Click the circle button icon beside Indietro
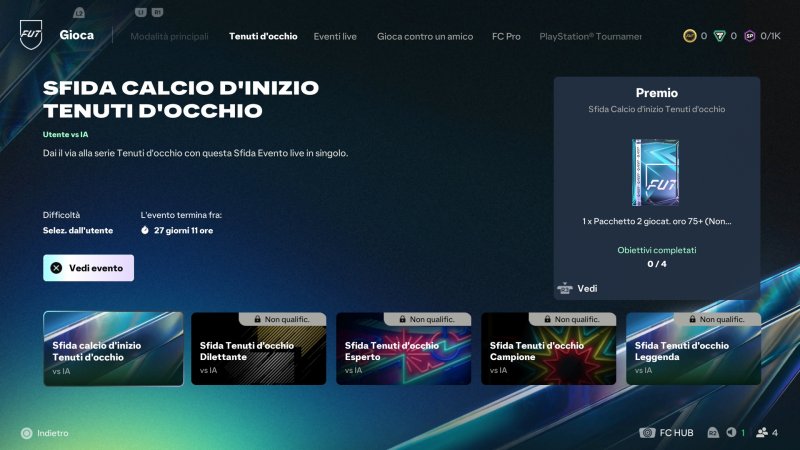This screenshot has height=450, width=800. pos(27,433)
